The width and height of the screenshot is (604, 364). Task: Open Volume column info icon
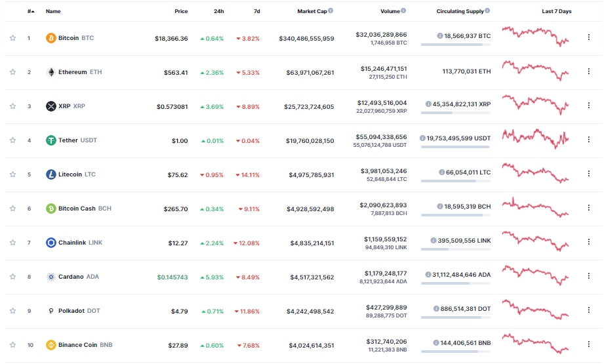[x=403, y=10]
